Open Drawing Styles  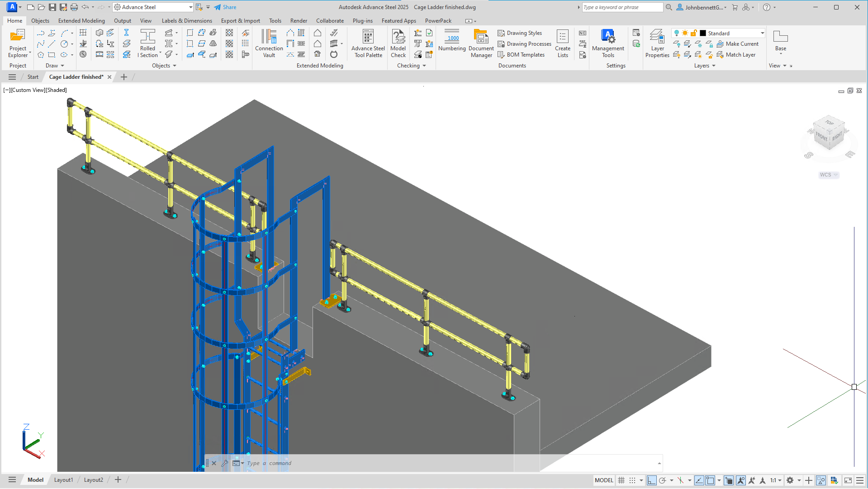click(x=520, y=33)
